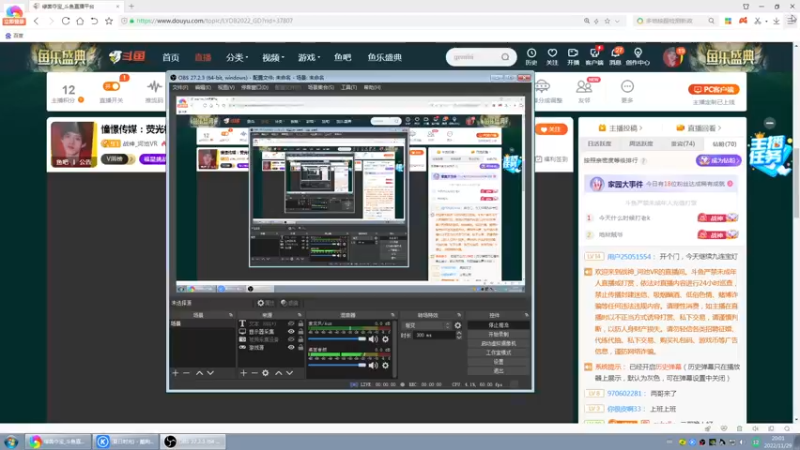Expand 主播投稿 section
The height and width of the screenshot is (450, 800).
(x=620, y=128)
